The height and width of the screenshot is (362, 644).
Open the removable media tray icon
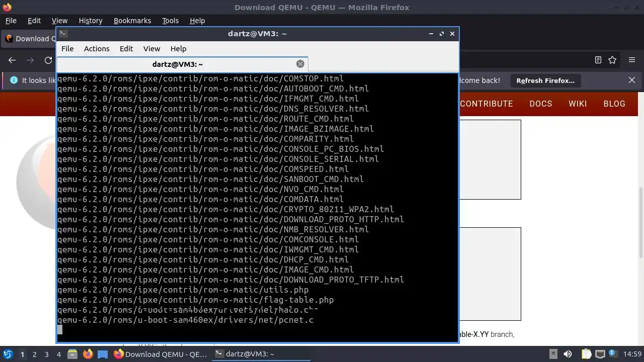553,354
